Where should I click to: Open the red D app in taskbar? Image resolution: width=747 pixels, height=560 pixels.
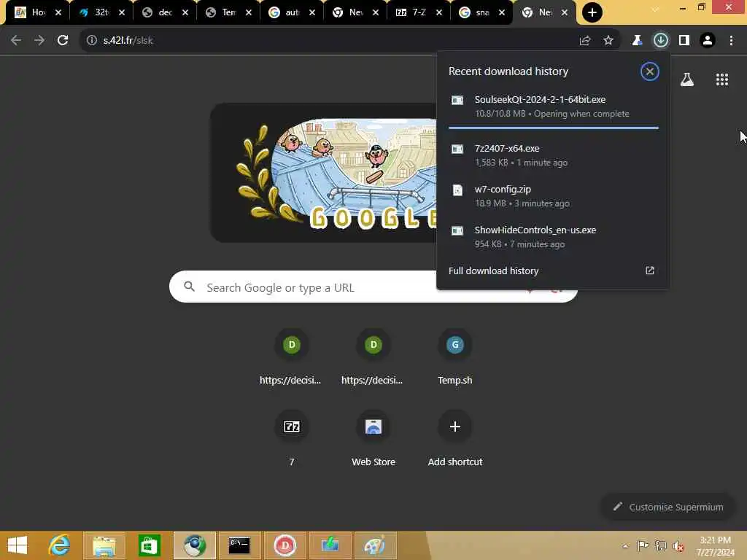pyautogui.click(x=285, y=545)
